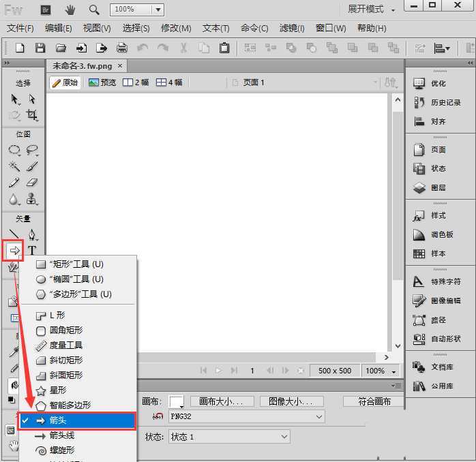
Task: Open the 图层 (Layers) panel
Action: tap(438, 187)
